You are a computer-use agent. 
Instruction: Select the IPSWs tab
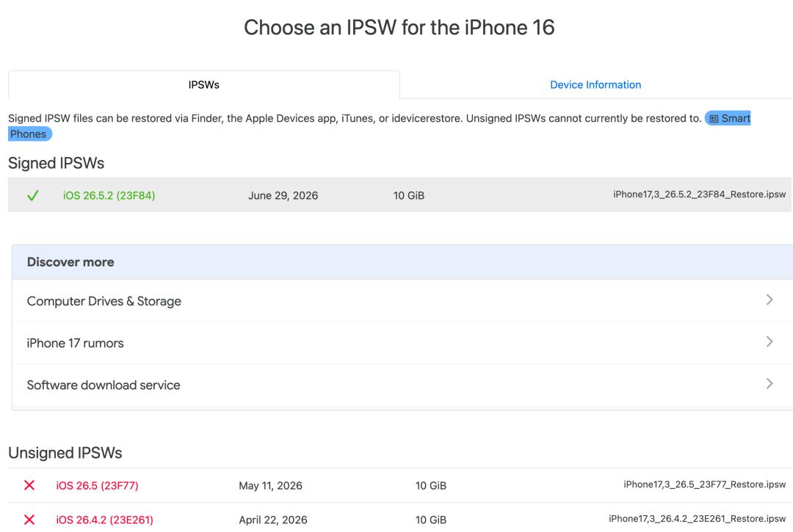204,85
